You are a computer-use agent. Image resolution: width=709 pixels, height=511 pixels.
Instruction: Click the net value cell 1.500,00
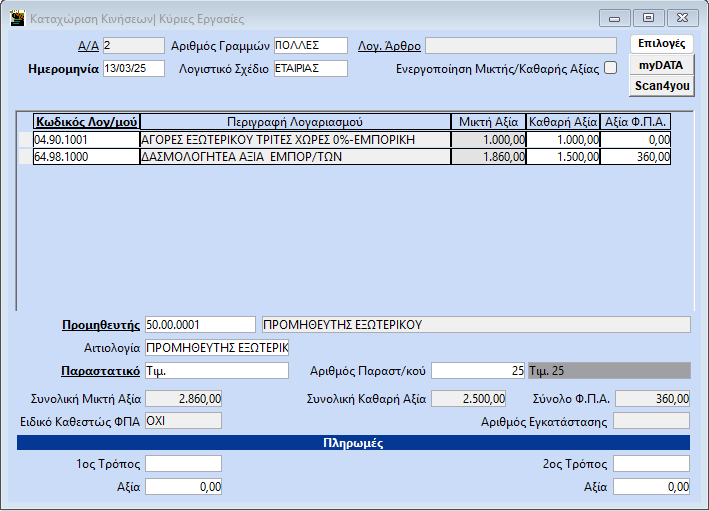[563, 157]
